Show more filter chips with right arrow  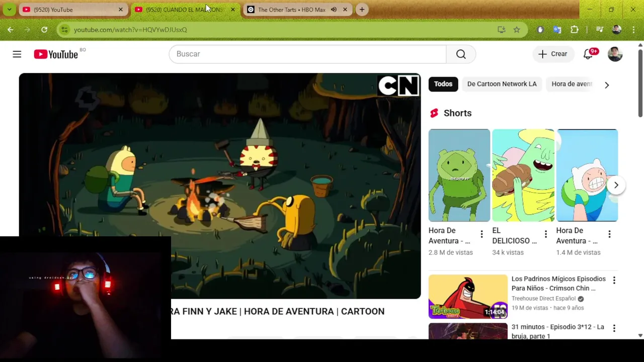tap(607, 85)
